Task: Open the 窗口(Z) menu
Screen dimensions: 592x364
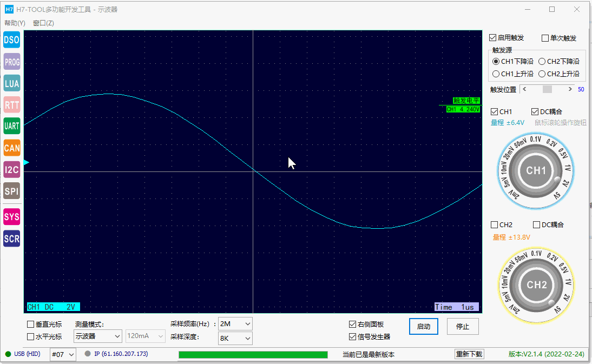Action: point(43,23)
